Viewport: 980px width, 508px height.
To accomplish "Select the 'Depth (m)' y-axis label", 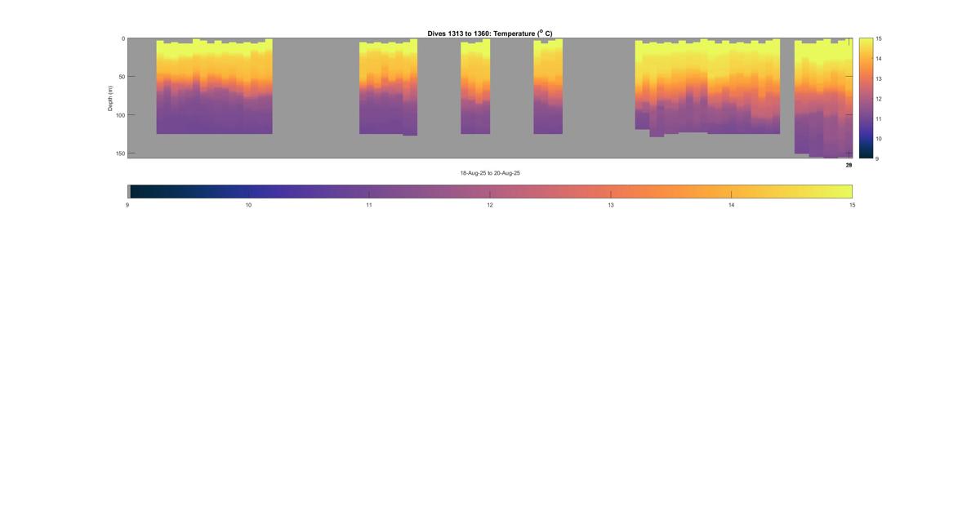I will (x=110, y=98).
